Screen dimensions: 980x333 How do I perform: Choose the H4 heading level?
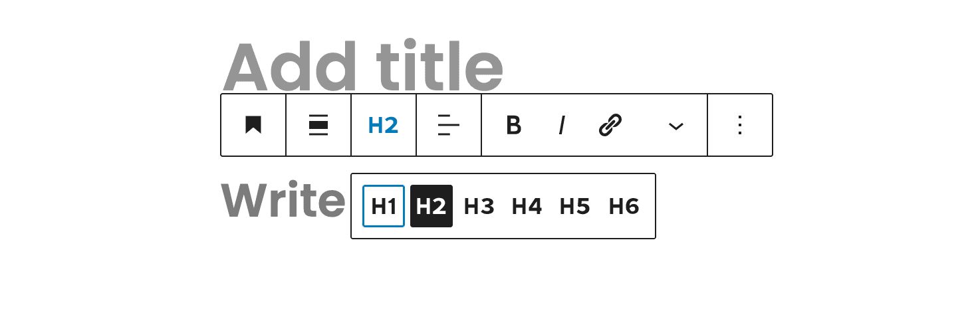(x=527, y=206)
